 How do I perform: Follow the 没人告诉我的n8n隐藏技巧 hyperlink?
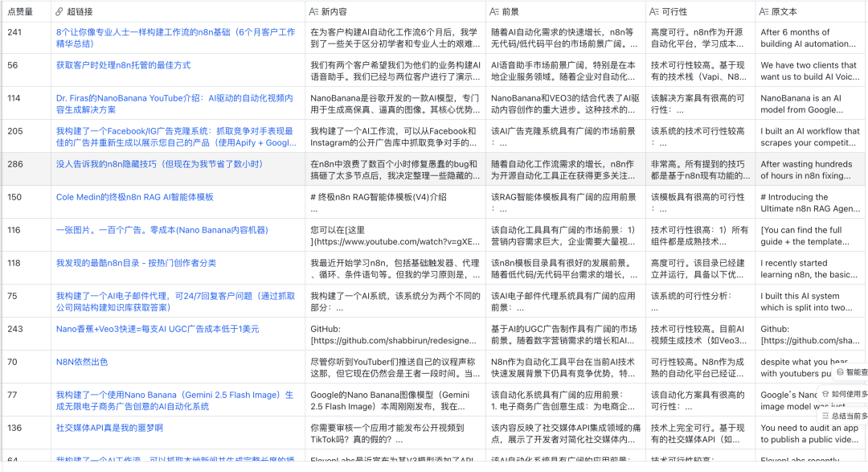tap(159, 164)
